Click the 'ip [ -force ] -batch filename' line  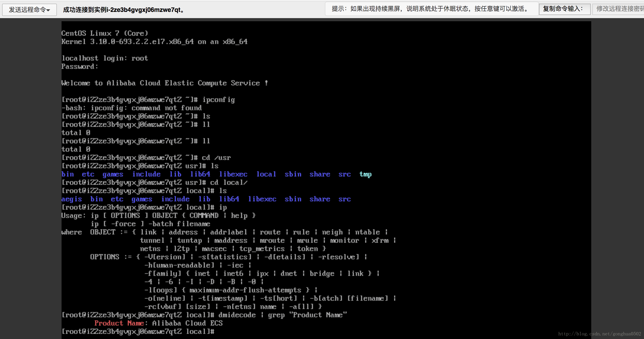coord(150,224)
